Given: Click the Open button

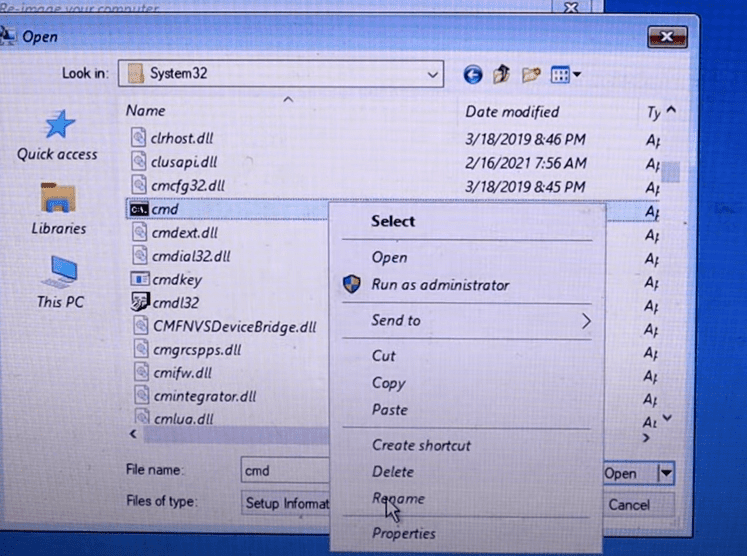Looking at the screenshot, I should tap(620, 473).
